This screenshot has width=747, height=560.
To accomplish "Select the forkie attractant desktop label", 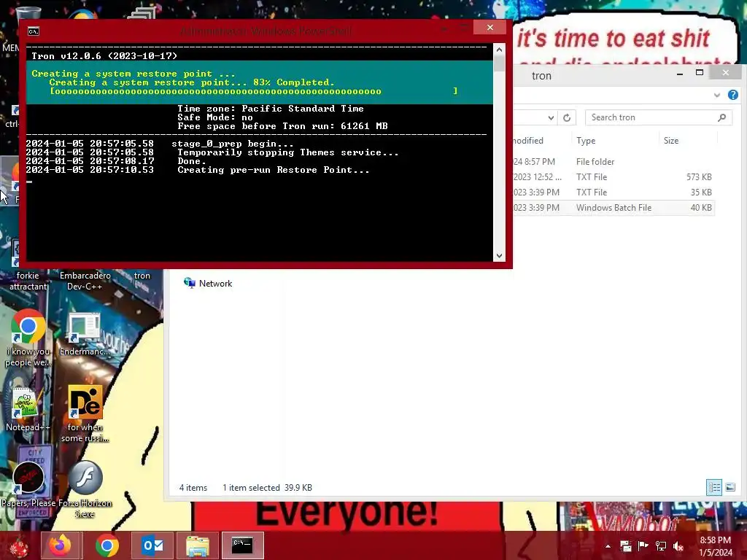I will coord(28,281).
